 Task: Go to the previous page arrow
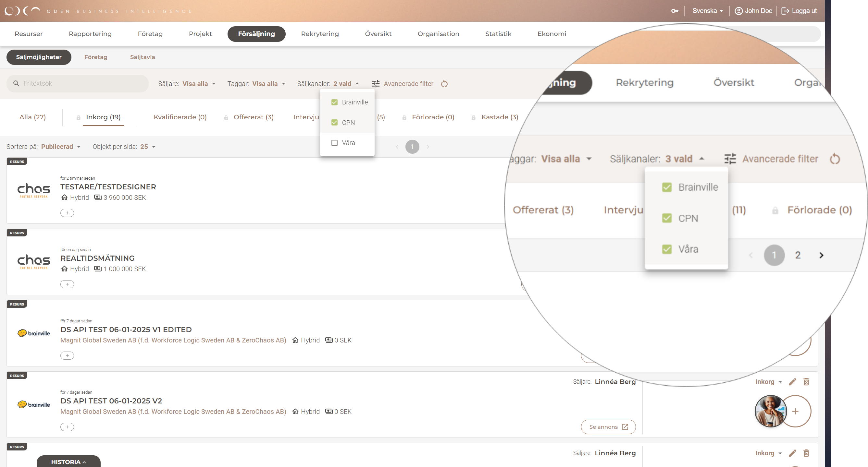397,147
